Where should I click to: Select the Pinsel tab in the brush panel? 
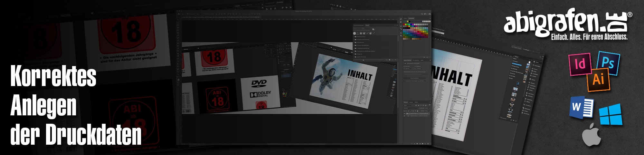(367, 25)
